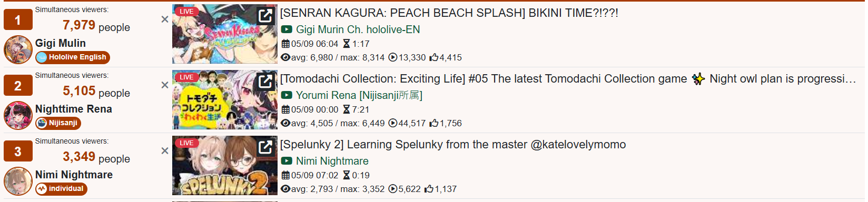Open external link icon on SENRAN KAGURA thumbnail
The image size is (868, 202).
click(x=265, y=16)
